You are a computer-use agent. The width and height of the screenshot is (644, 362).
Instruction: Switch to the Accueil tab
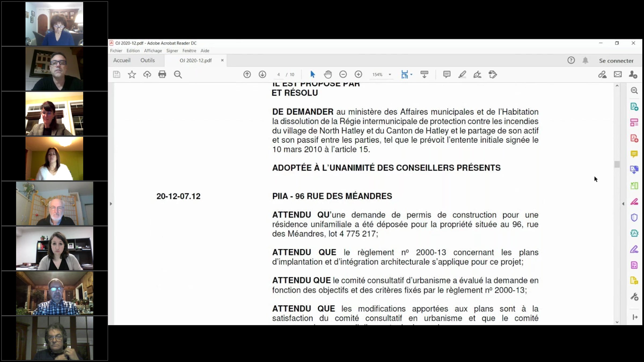(x=122, y=60)
